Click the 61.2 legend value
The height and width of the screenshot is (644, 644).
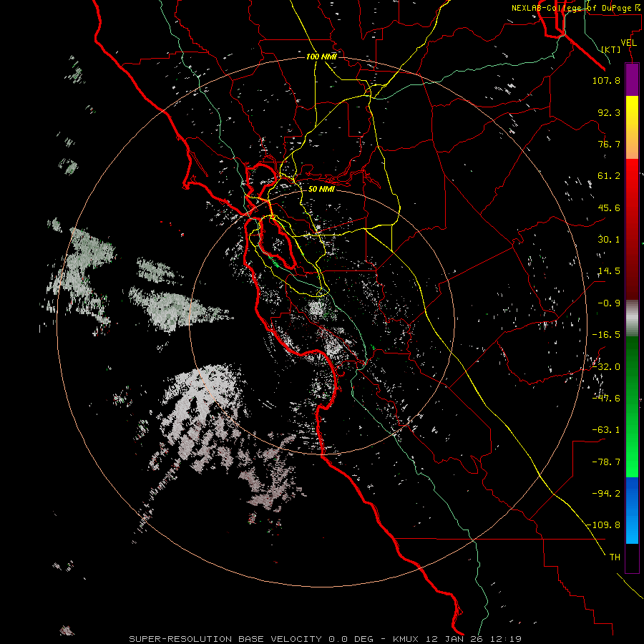(609, 176)
